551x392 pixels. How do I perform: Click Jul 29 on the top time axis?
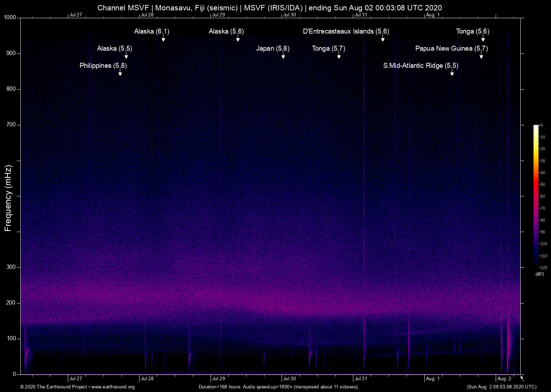click(x=218, y=15)
